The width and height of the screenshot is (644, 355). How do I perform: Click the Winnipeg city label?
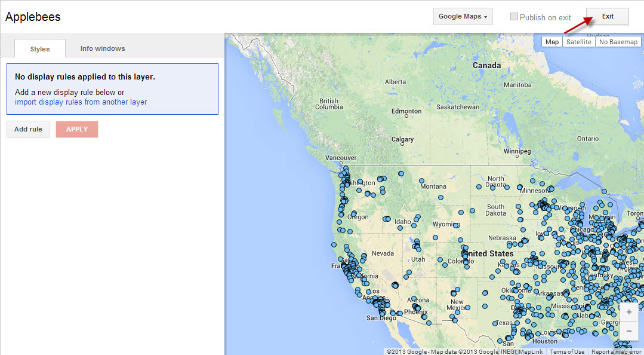517,151
